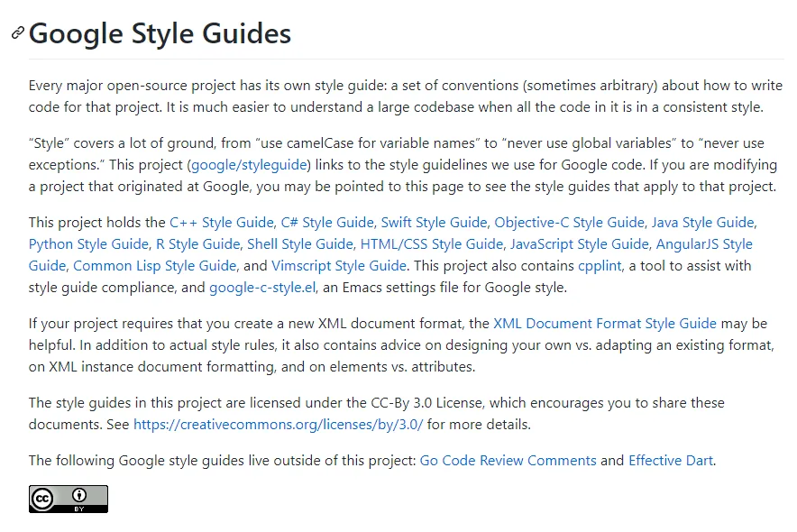This screenshot has width=797, height=532.
Task: Open the Java Style Guide link
Action: pos(703,222)
